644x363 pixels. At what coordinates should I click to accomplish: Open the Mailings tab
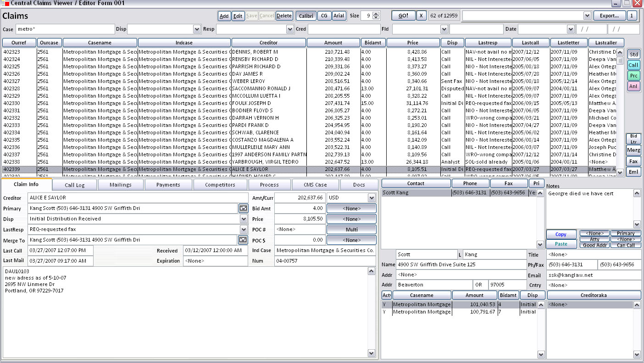121,185
